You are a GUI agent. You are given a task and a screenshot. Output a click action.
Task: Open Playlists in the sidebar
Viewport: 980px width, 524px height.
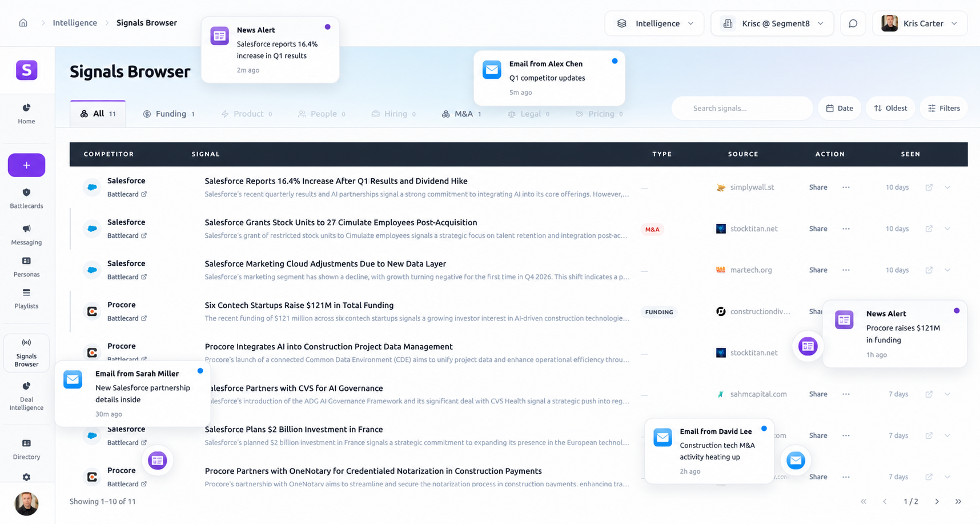tap(26, 299)
